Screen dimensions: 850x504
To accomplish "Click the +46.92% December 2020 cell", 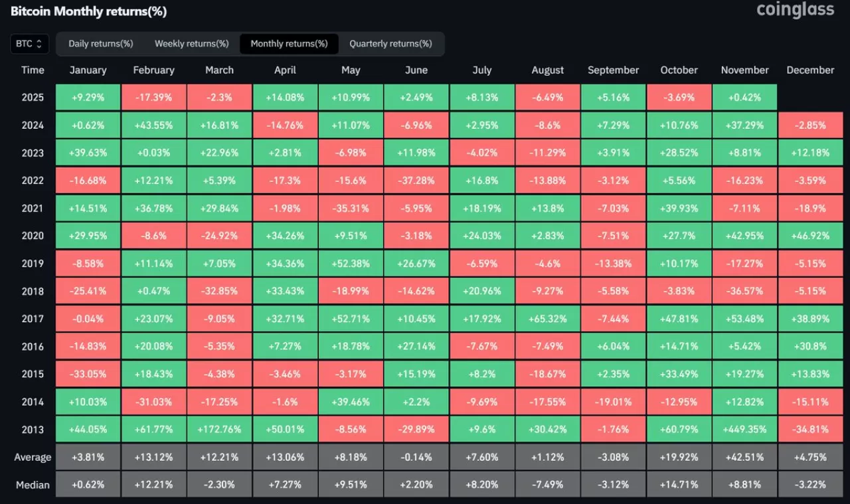I will tap(810, 235).
